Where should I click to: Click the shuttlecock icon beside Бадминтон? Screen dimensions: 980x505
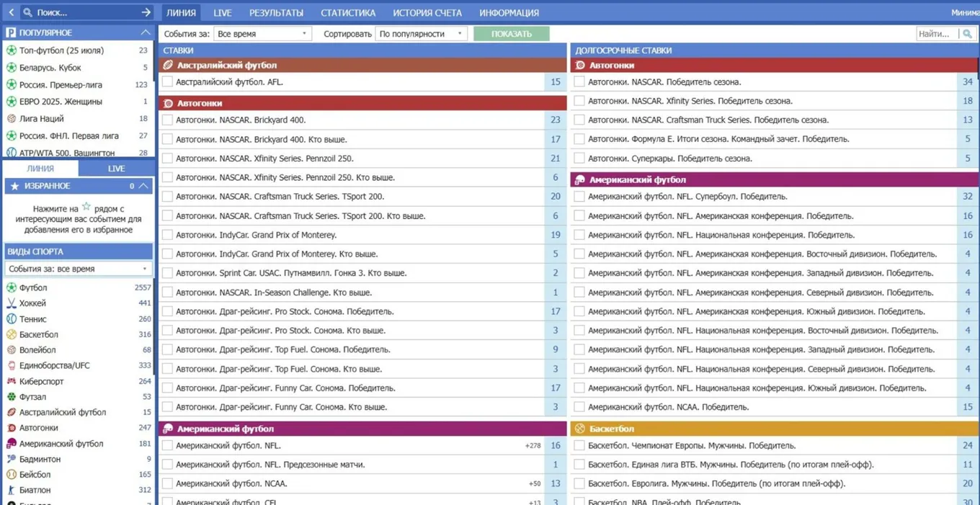[x=12, y=459]
